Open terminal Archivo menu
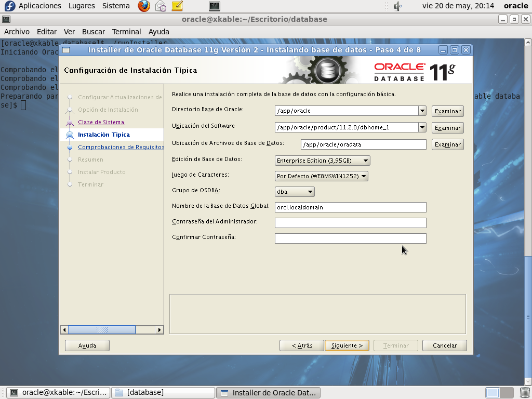This screenshot has width=532, height=399. [x=17, y=32]
